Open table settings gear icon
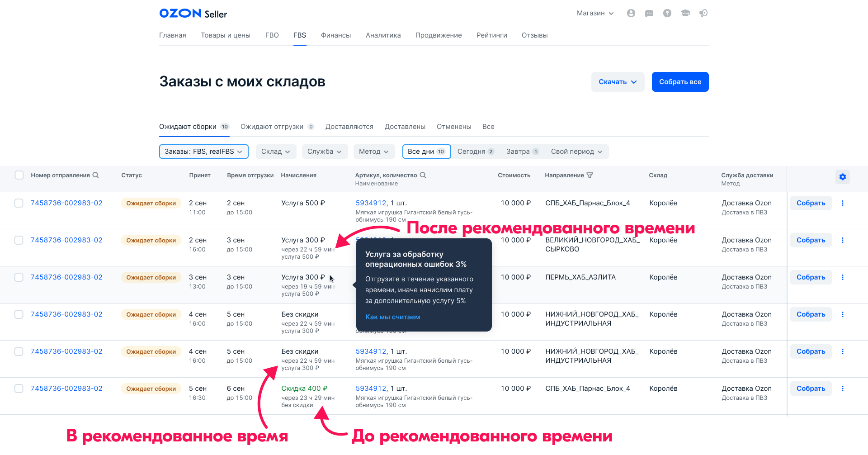Image resolution: width=868 pixels, height=455 pixels. [843, 177]
